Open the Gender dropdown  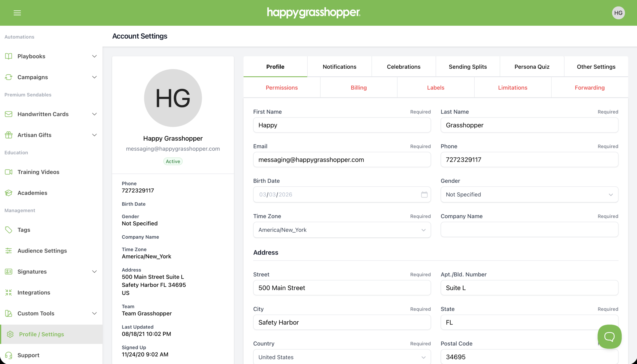(529, 195)
